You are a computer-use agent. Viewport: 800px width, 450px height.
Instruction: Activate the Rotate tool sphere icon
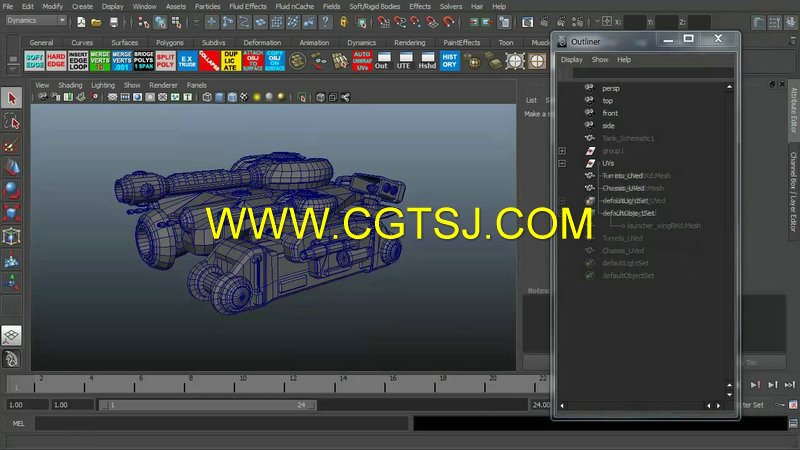[12, 190]
